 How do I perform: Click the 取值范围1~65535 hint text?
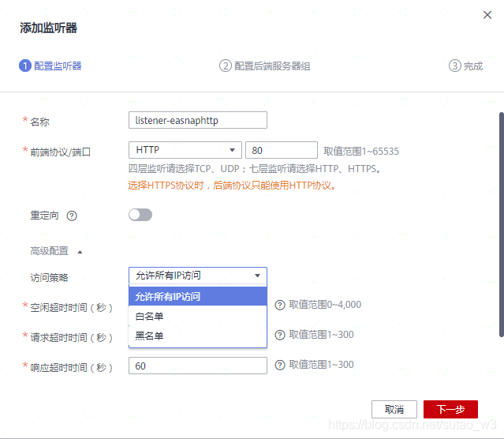[361, 152]
